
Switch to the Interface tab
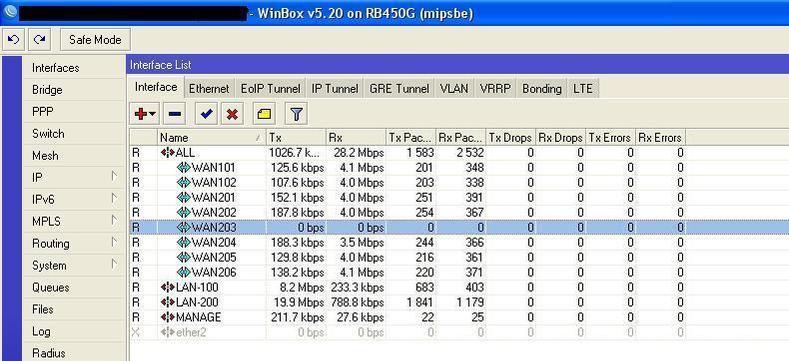156,87
